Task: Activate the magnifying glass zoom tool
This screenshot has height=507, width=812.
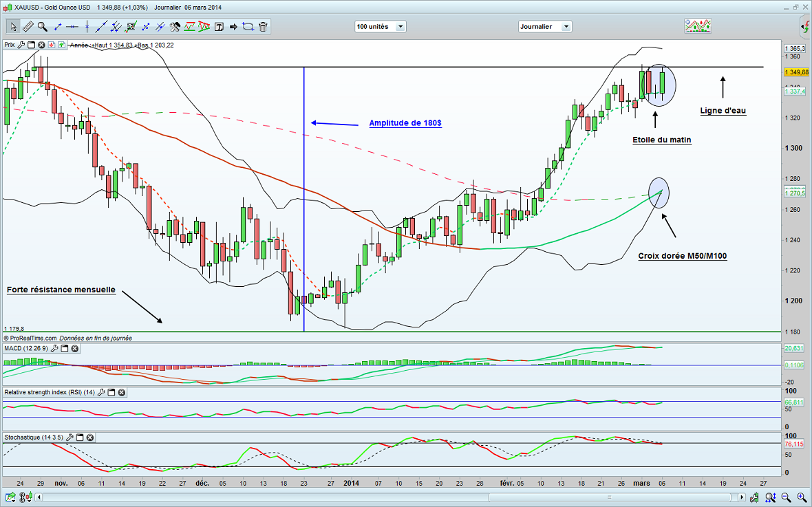Action: (x=43, y=27)
